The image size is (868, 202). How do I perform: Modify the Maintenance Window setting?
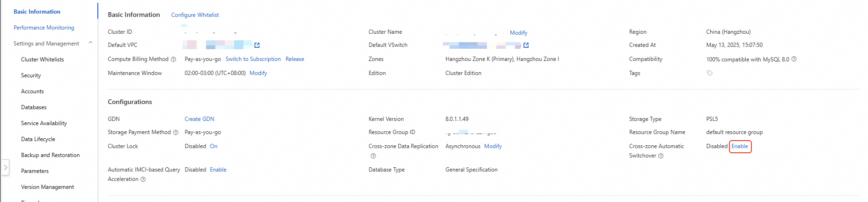[x=258, y=73]
